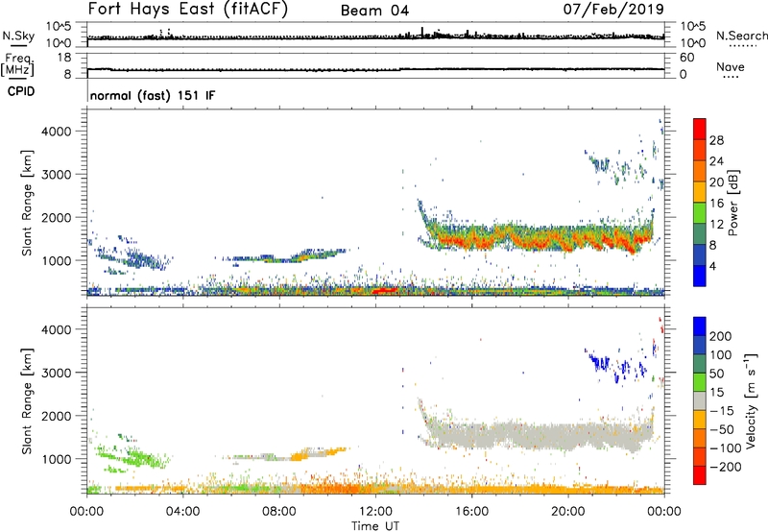Click the "12:00" time tick label
The width and height of the screenshot is (768, 532).
[375, 512]
